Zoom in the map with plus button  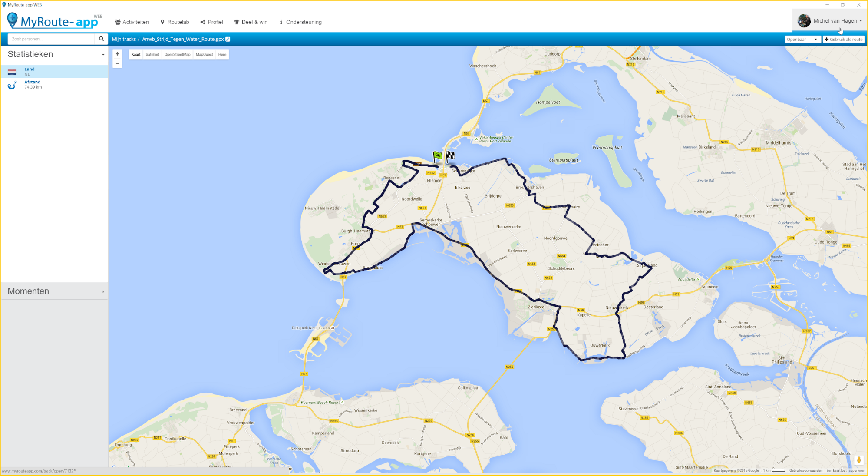pos(117,54)
